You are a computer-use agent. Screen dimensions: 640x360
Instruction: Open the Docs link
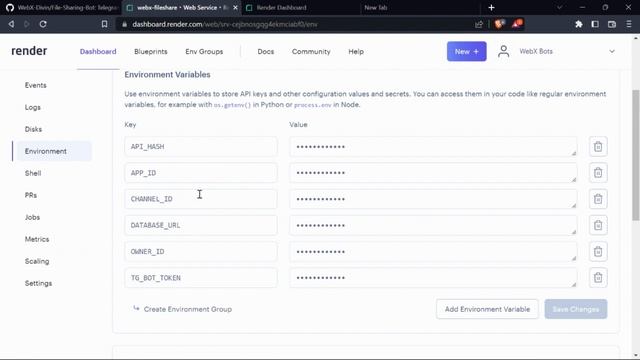point(266,51)
